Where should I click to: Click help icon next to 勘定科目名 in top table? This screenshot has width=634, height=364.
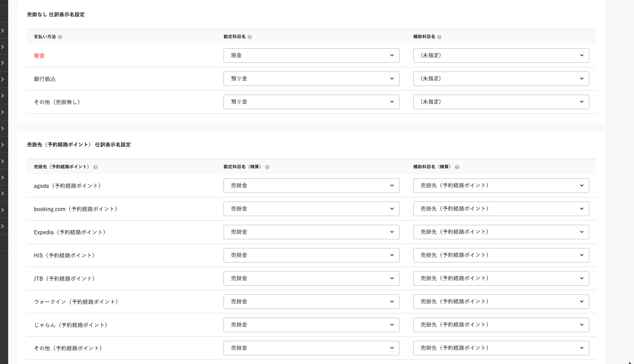tap(250, 37)
